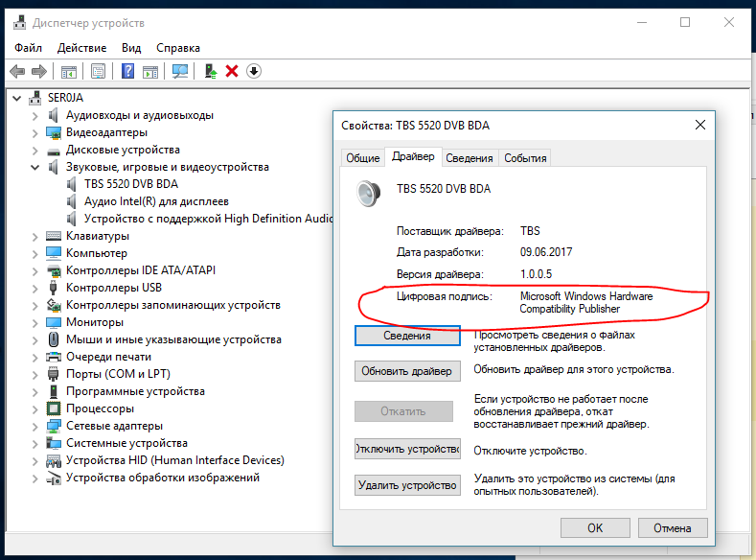This screenshot has width=756, height=560.
Task: Select the High Definition Audio device entry
Action: [x=208, y=219]
